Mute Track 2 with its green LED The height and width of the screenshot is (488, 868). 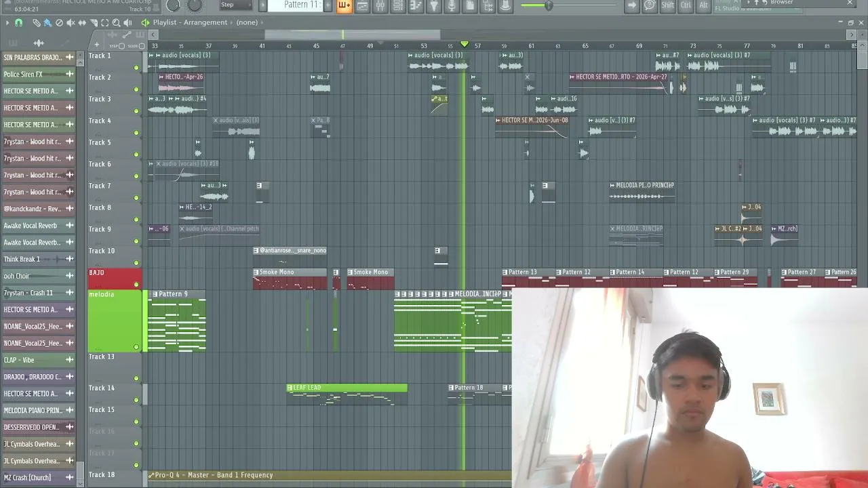point(136,89)
